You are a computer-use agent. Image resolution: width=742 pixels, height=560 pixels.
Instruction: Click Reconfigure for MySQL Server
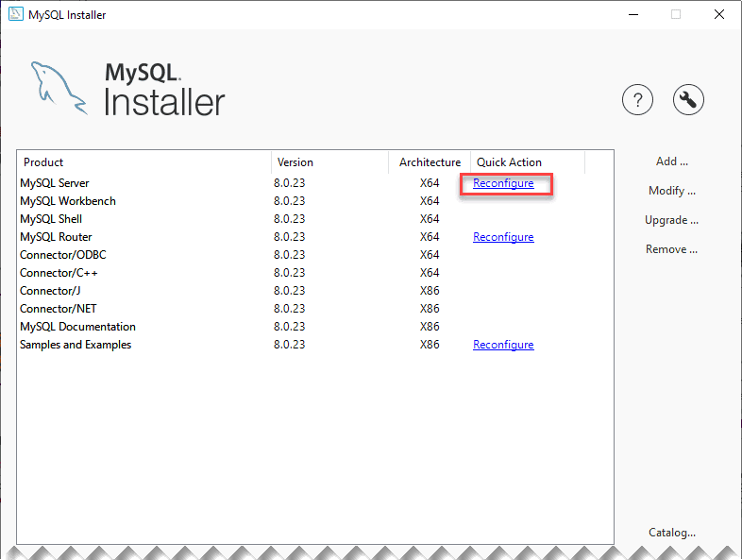click(x=503, y=183)
